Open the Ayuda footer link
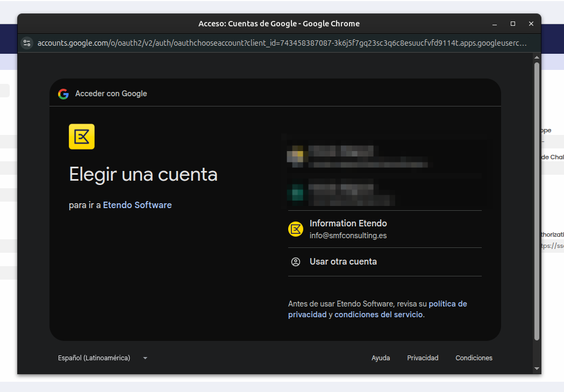This screenshot has width=564, height=392. (x=381, y=358)
